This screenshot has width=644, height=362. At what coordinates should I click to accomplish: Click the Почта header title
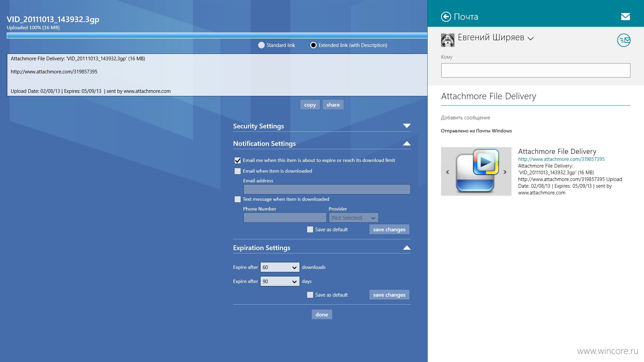point(466,17)
